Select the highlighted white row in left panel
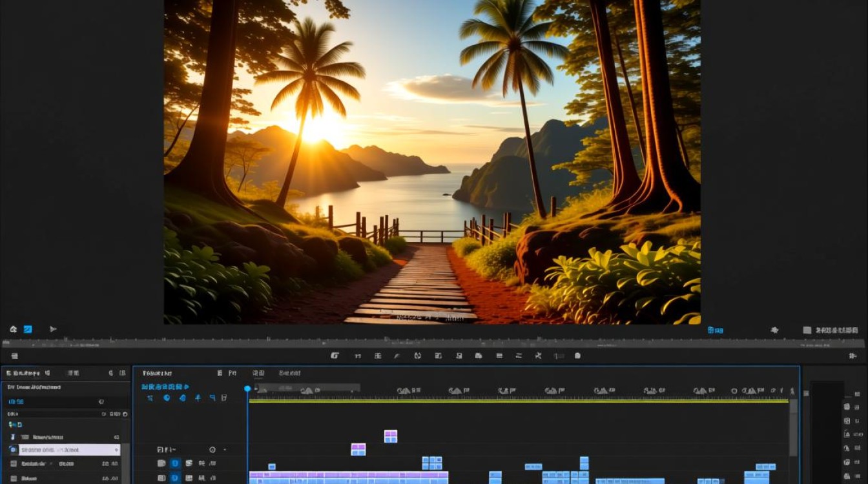 pyautogui.click(x=69, y=450)
